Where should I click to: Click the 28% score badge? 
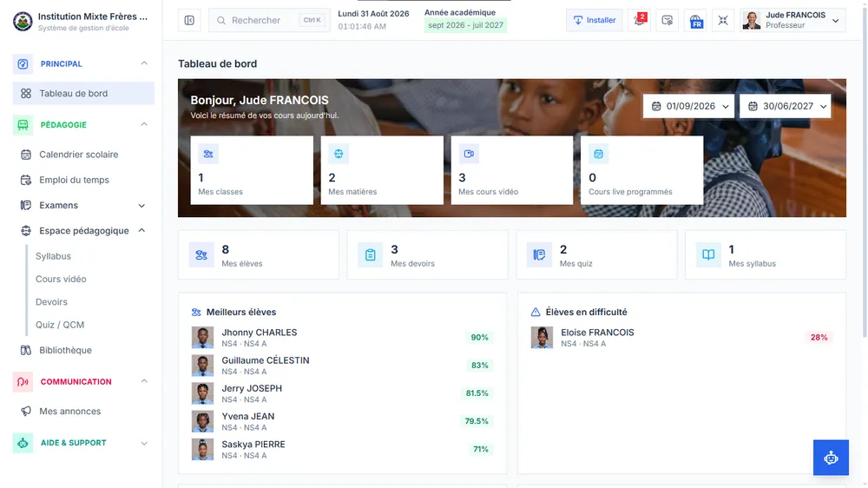tap(819, 337)
